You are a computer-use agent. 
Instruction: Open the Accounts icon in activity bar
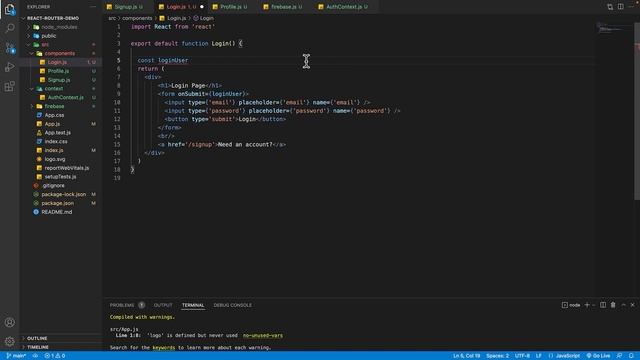(9, 322)
